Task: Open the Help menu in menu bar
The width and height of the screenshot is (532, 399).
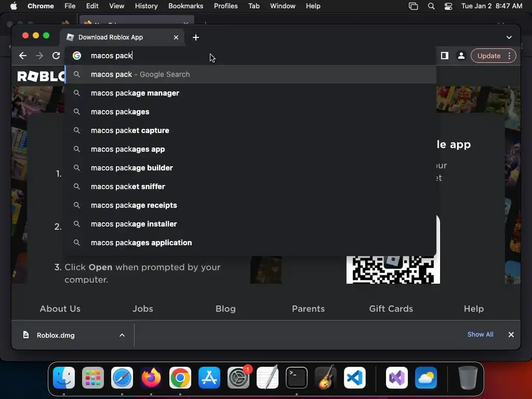Action: point(313,6)
